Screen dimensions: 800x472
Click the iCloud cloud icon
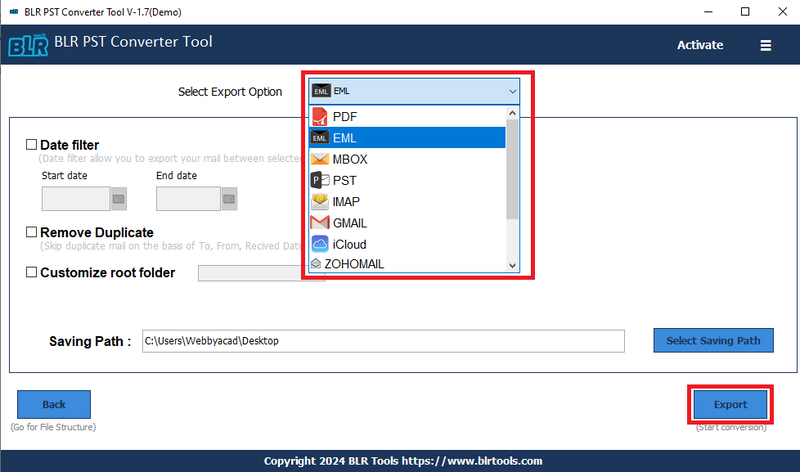320,244
